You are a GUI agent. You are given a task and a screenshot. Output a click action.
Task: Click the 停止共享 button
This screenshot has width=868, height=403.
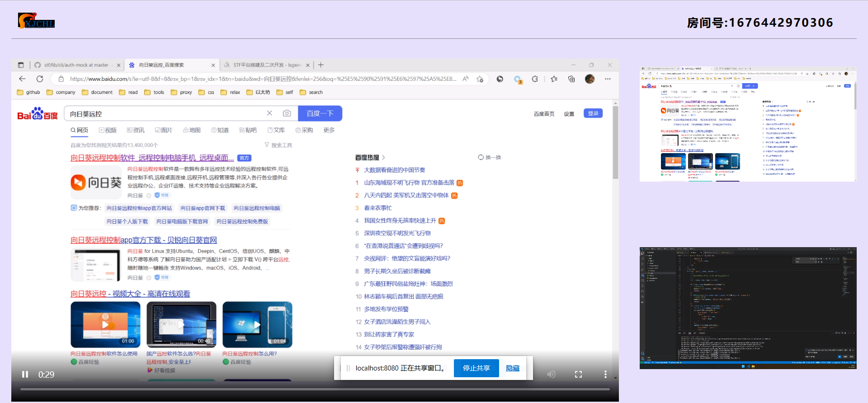[476, 368]
